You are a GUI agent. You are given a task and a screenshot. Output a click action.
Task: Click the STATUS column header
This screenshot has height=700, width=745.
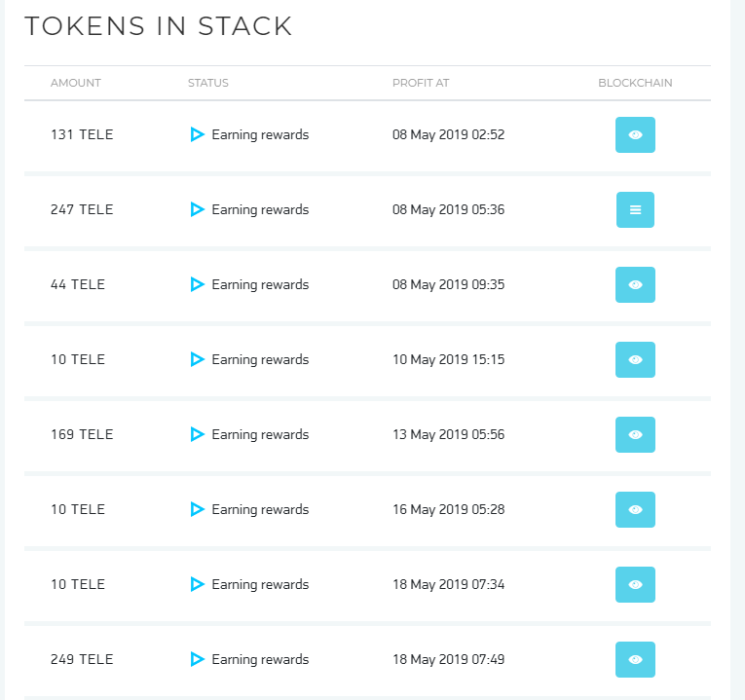tap(208, 83)
